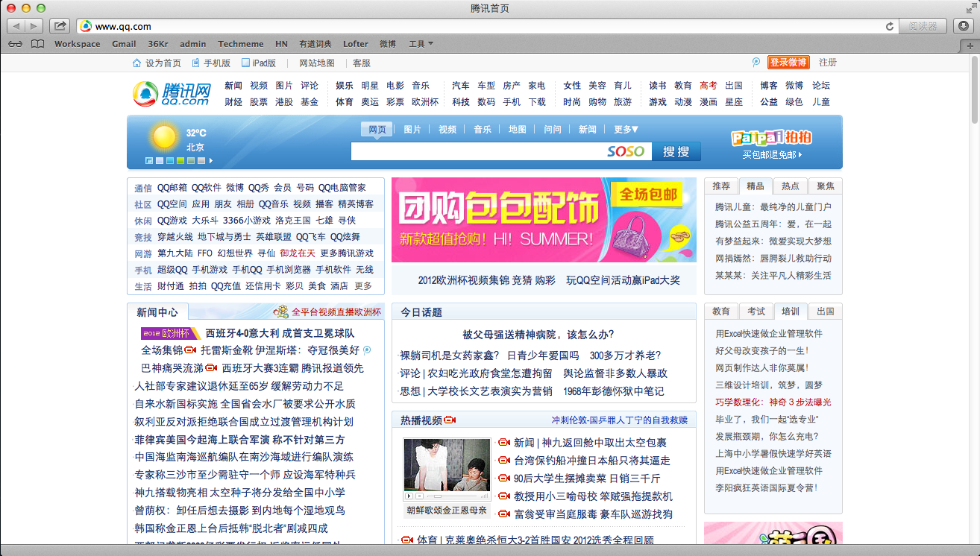Select the green weather theme square
Screen dimensions: 980x556
point(180,160)
